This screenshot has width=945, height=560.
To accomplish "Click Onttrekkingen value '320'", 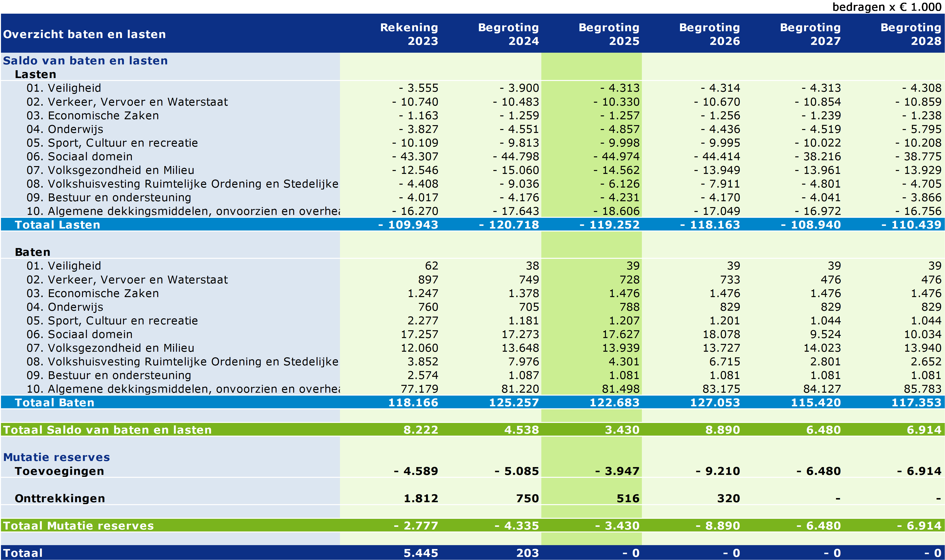I will [x=729, y=499].
